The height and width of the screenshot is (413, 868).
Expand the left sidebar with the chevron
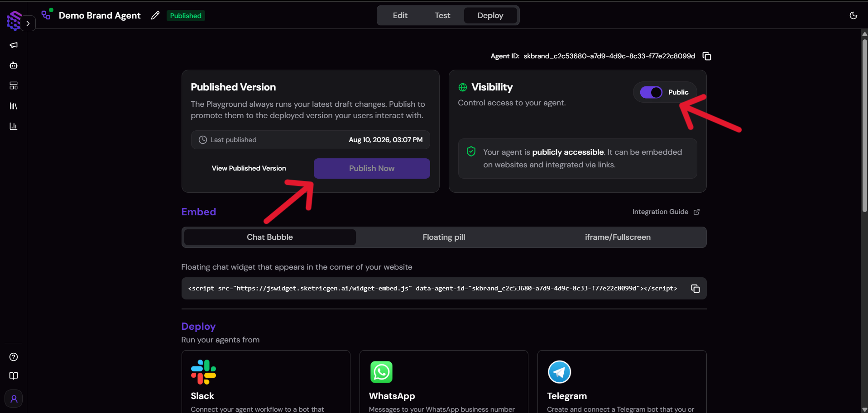coord(28,24)
